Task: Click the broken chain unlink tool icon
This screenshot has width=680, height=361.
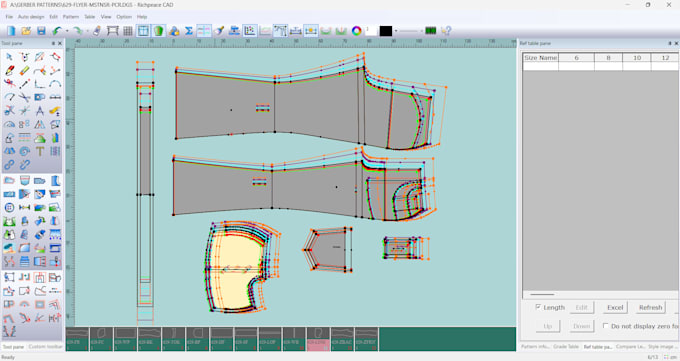Action: [x=24, y=164]
